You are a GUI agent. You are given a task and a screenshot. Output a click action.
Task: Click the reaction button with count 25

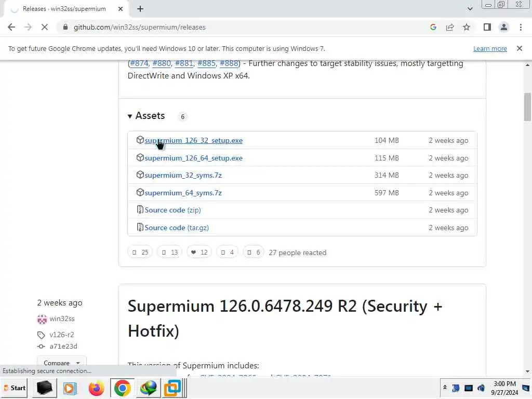[140, 252]
